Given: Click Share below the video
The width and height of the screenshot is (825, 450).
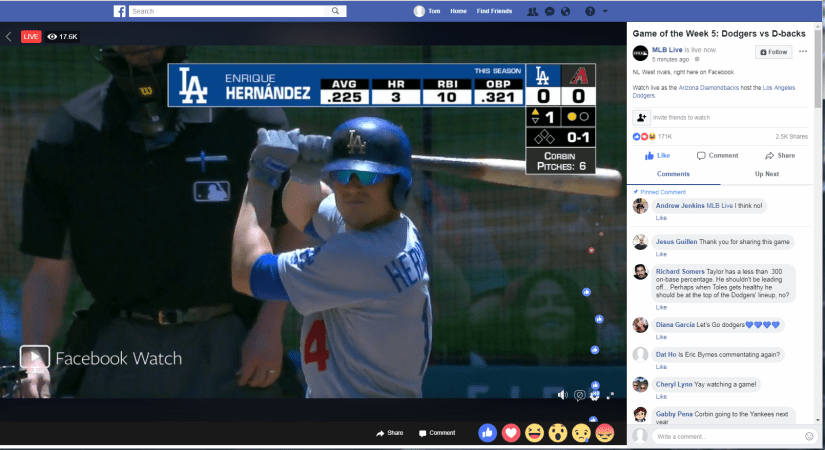Looking at the screenshot, I should tap(390, 433).
